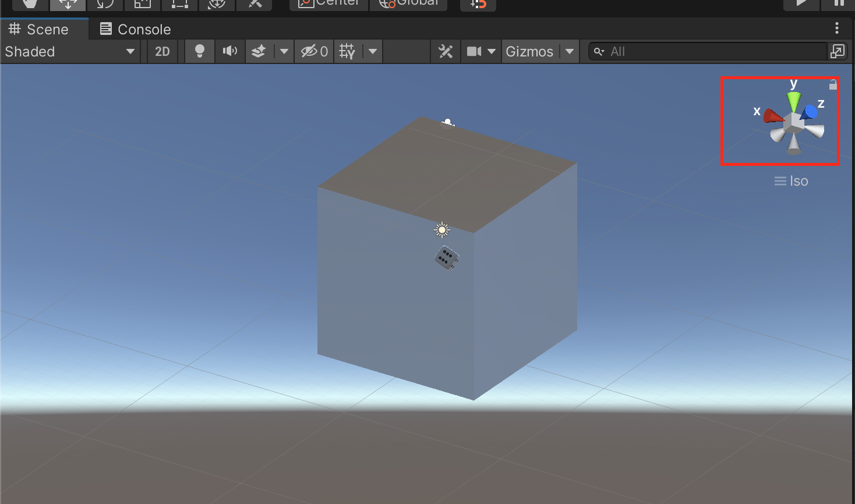Toggle 2D view mode
The image size is (855, 504).
click(x=162, y=52)
